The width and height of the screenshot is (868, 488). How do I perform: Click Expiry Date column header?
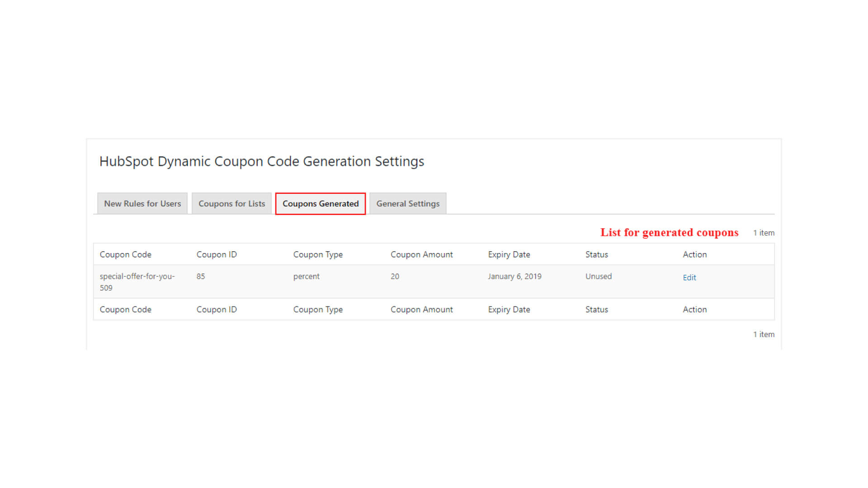point(509,254)
